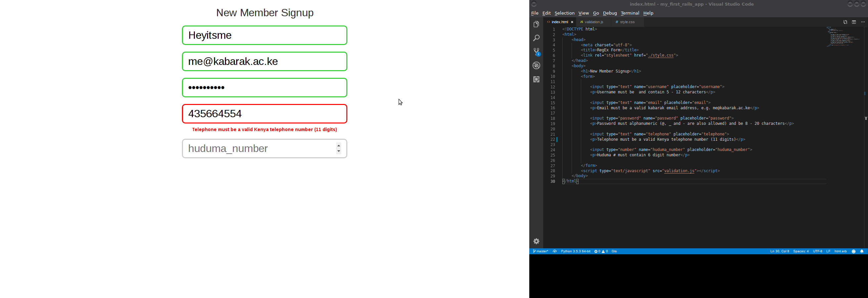Click the window menu button left of the title
Image resolution: width=868 pixels, height=298 pixels.
tap(534, 4)
